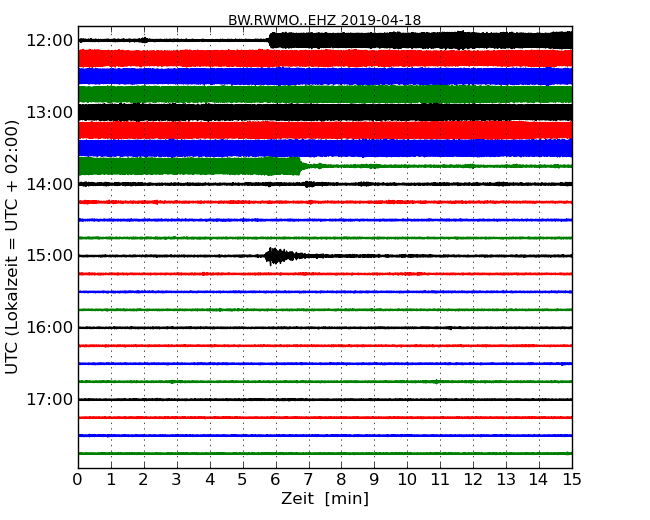This screenshot has height=520, width=650.
Task: Click the x-axis tick label 14
Action: point(539,480)
